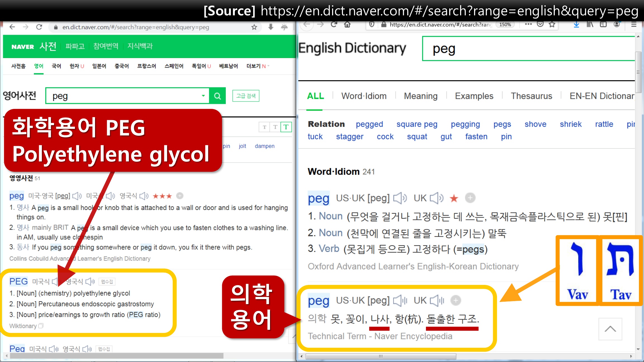This screenshot has width=644, height=362.
Task: Select the Meaning tab
Action: 421,96
